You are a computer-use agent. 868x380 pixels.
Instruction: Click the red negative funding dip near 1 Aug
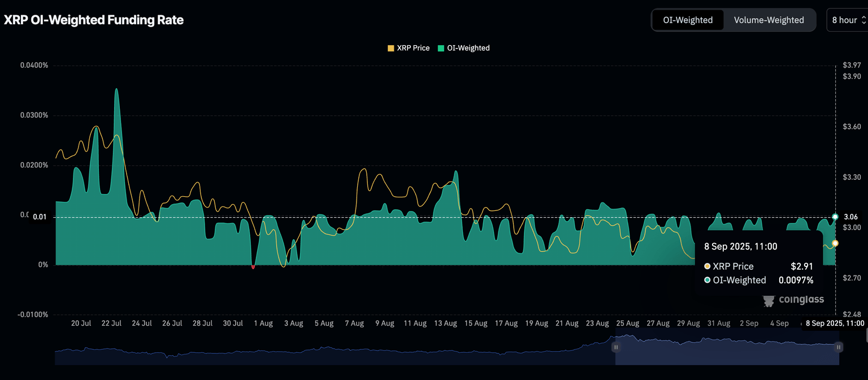(x=253, y=266)
